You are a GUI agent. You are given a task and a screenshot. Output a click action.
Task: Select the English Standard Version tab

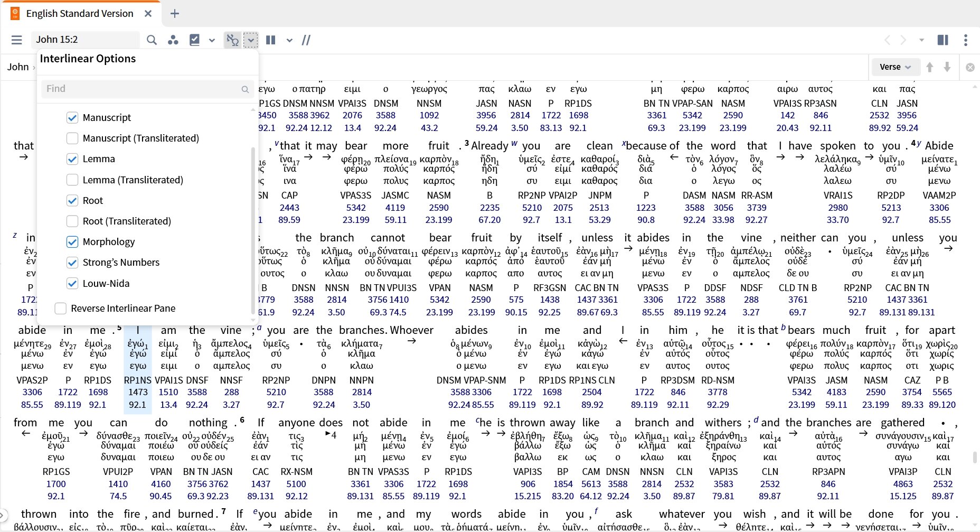click(x=80, y=14)
